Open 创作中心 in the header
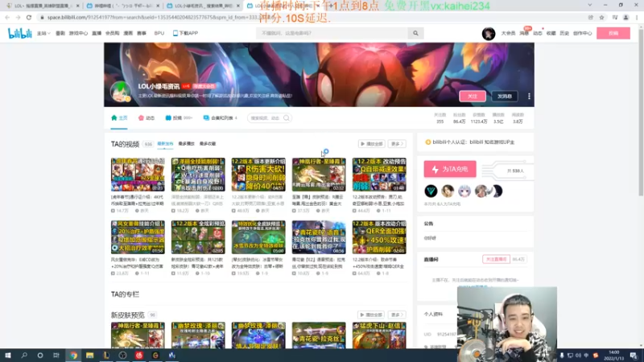This screenshot has width=644, height=362. tap(582, 33)
